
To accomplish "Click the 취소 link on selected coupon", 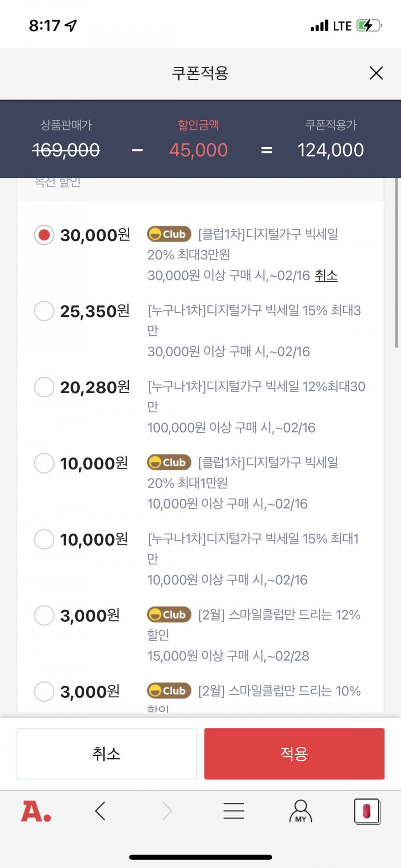I will (326, 276).
